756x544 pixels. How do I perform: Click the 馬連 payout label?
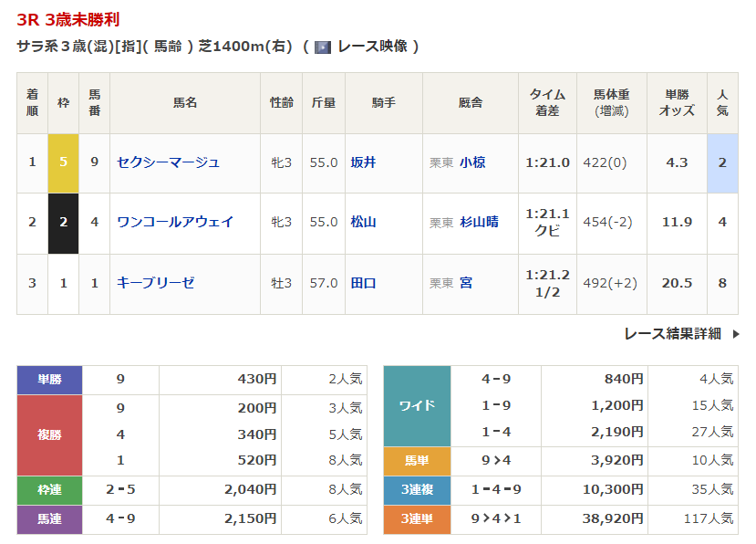49,518
